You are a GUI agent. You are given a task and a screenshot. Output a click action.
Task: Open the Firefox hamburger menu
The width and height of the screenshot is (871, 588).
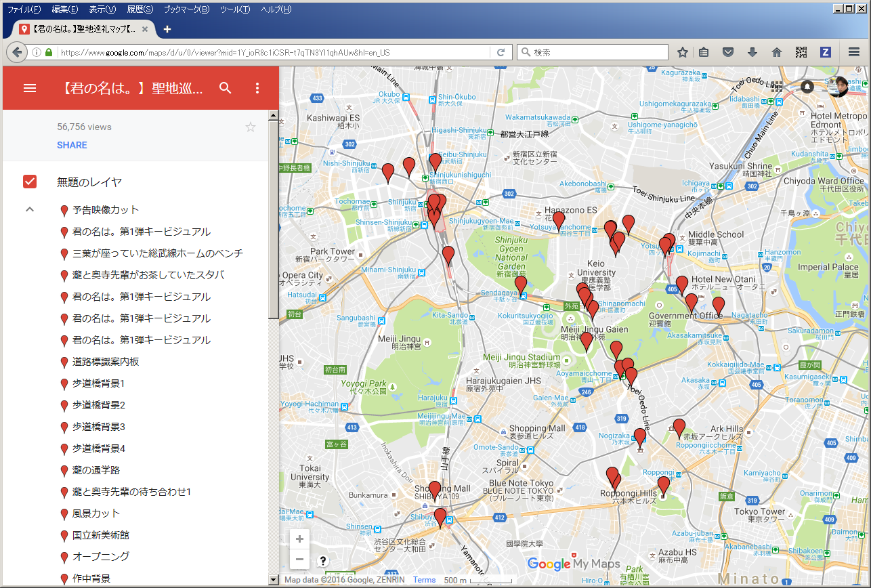pos(854,52)
